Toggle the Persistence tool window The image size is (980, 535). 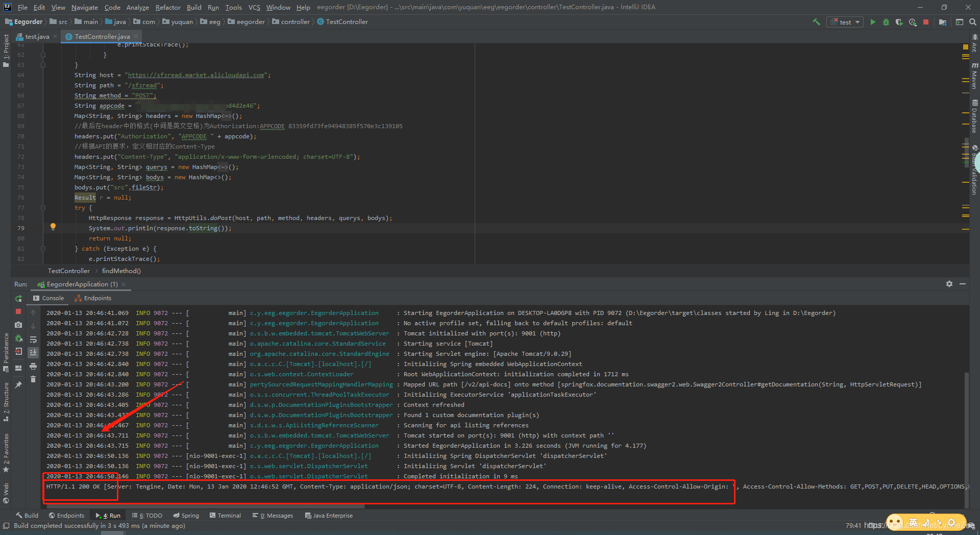pyautogui.click(x=6, y=352)
